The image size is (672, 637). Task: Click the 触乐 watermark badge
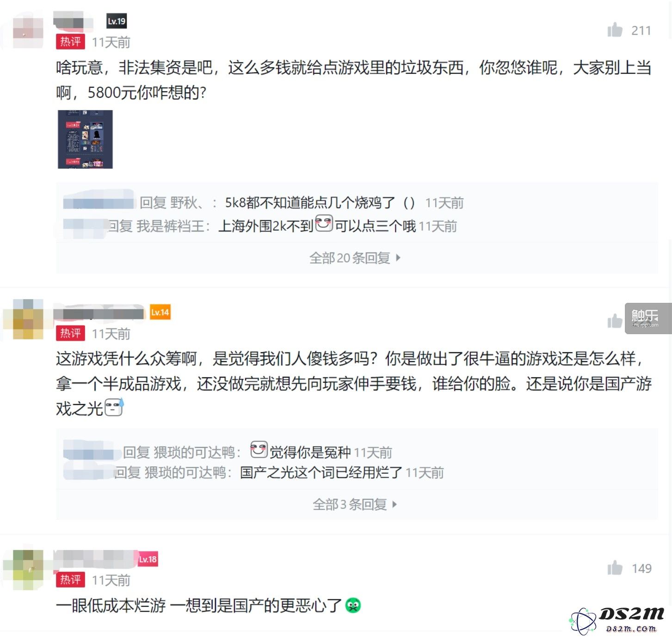click(x=648, y=318)
